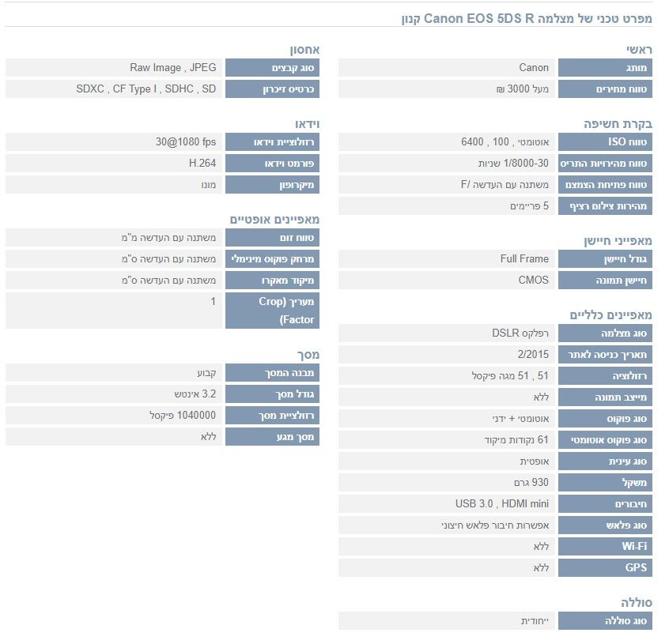
Task: Click the כרטיס זיכרון (memory card) label
Action: 272,89
